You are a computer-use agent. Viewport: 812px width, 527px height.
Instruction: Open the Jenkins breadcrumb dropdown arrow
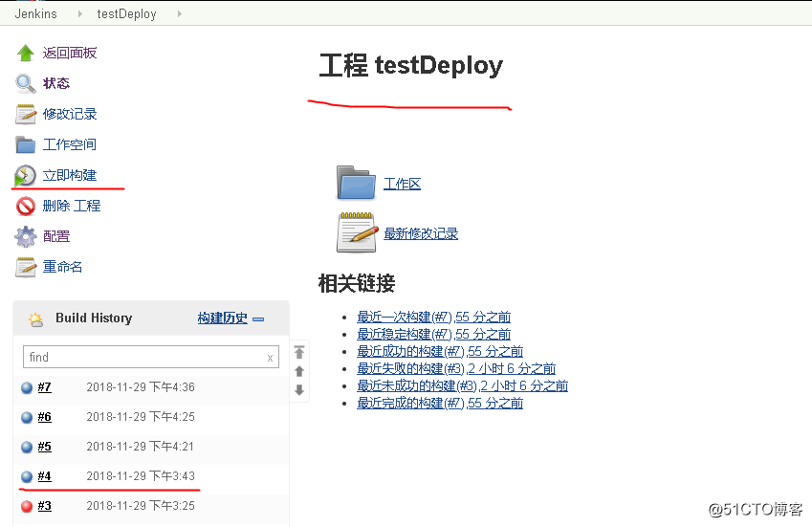point(79,14)
